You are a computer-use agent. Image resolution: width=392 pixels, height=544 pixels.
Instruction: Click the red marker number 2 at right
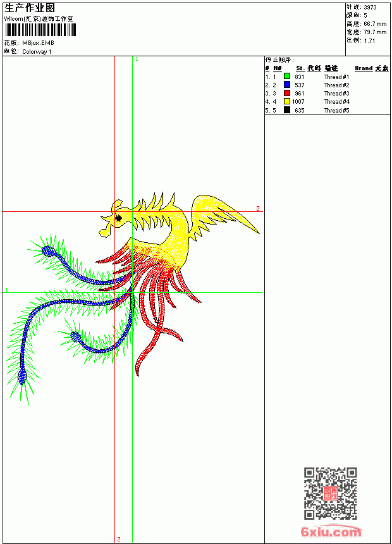tap(258, 208)
